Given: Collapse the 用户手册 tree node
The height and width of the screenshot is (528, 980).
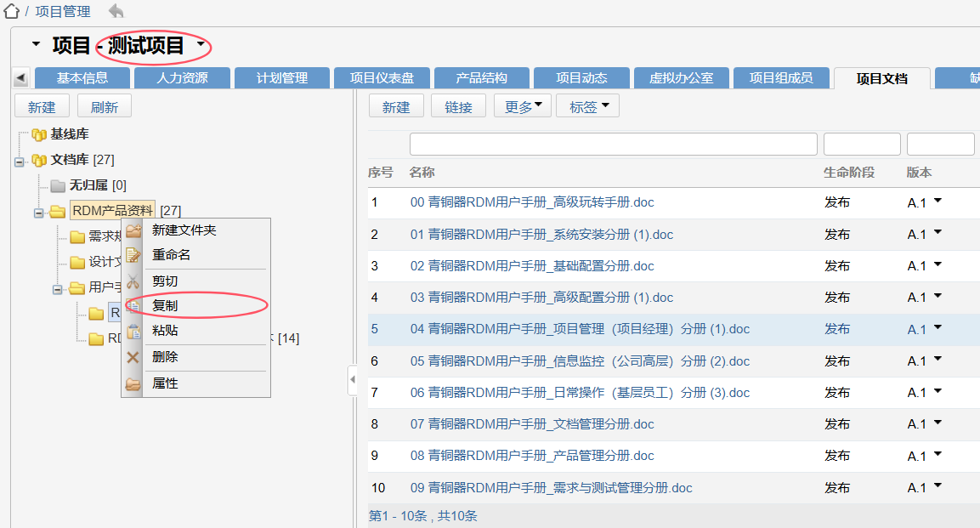Looking at the screenshot, I should point(58,289).
